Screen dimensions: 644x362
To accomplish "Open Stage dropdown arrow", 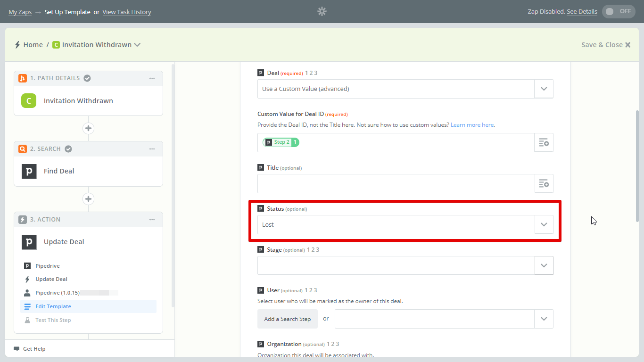I will pos(544,265).
